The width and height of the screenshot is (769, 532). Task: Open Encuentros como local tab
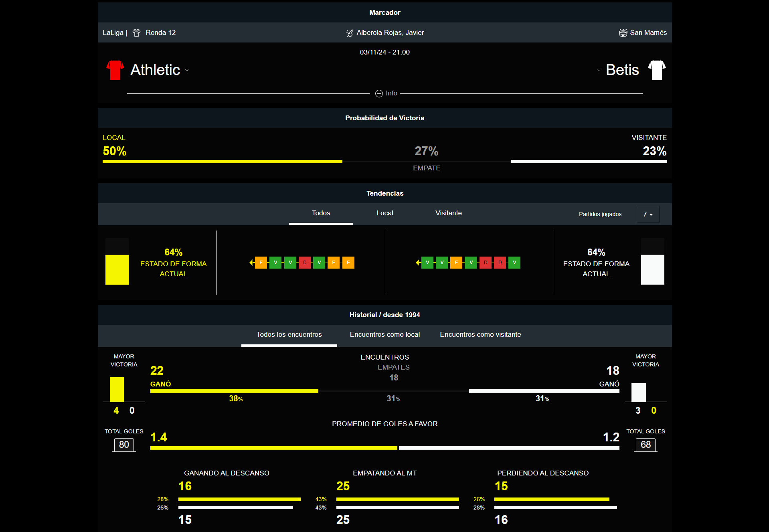[x=384, y=335]
